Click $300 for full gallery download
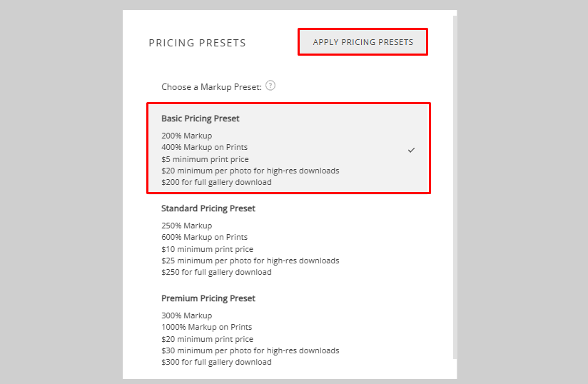This screenshot has width=588, height=384. click(216, 362)
